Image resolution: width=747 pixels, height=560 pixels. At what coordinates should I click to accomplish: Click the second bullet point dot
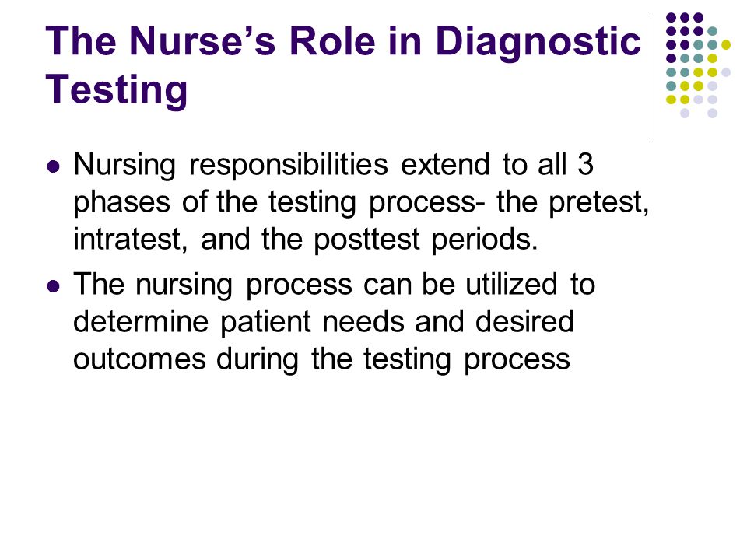coord(54,285)
